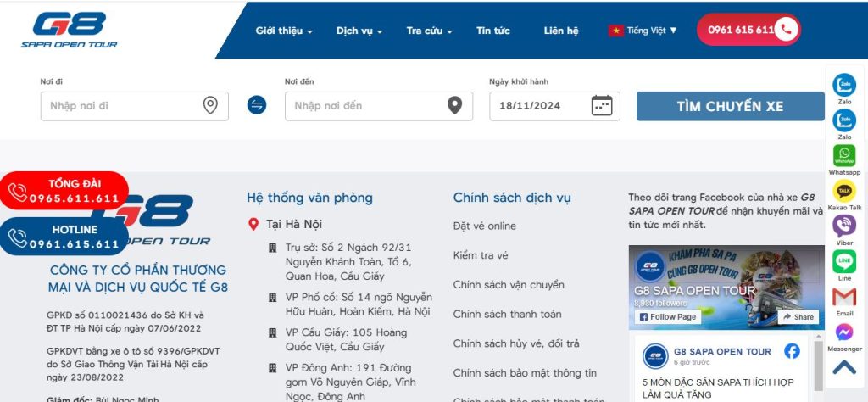The image size is (868, 402).
Task: Click building icon beside VP Đông Anh
Action: [x=272, y=368]
